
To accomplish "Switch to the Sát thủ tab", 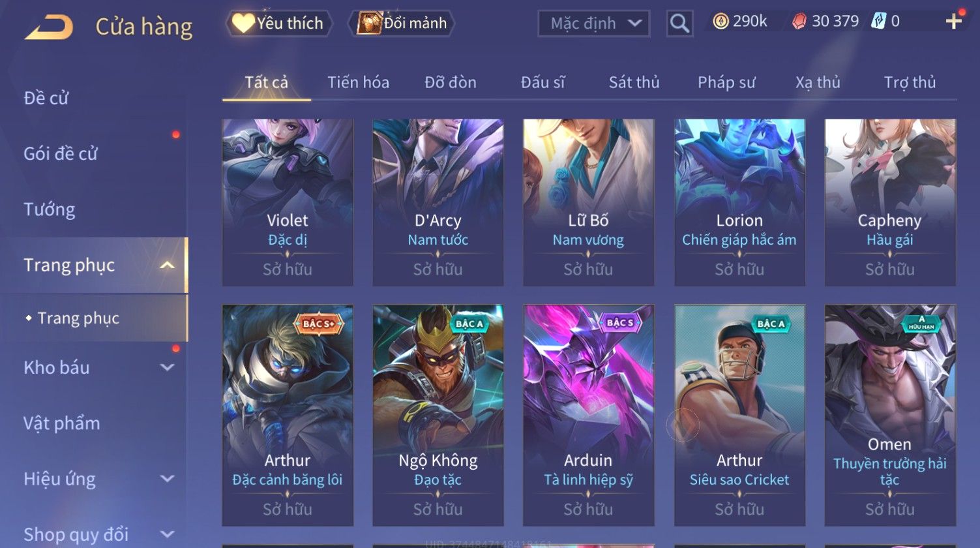I will tap(634, 82).
